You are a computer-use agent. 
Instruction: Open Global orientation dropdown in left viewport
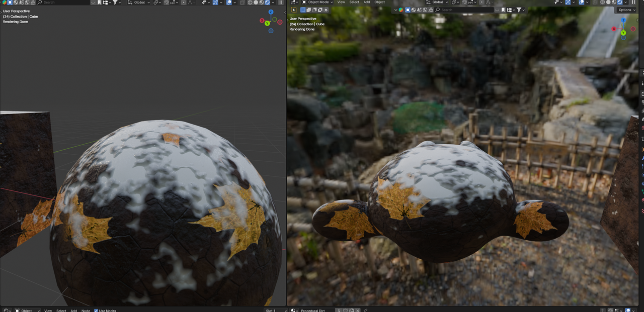click(x=139, y=3)
